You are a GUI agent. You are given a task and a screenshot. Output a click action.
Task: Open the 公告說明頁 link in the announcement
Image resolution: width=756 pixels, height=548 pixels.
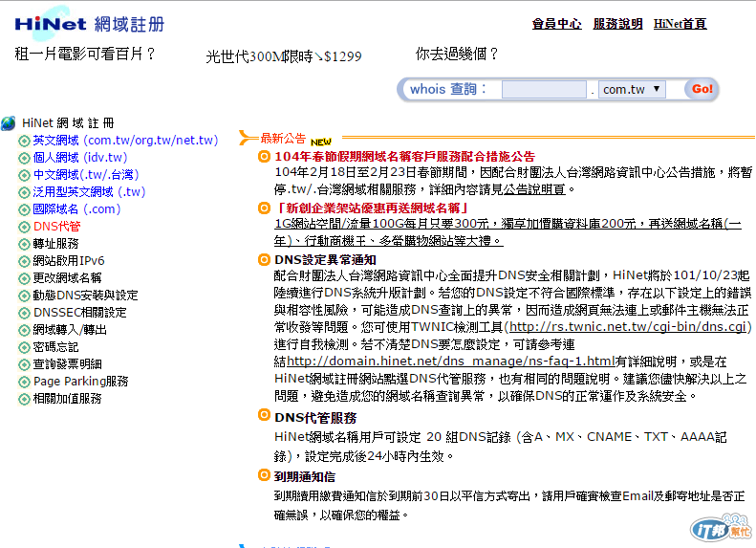534,189
